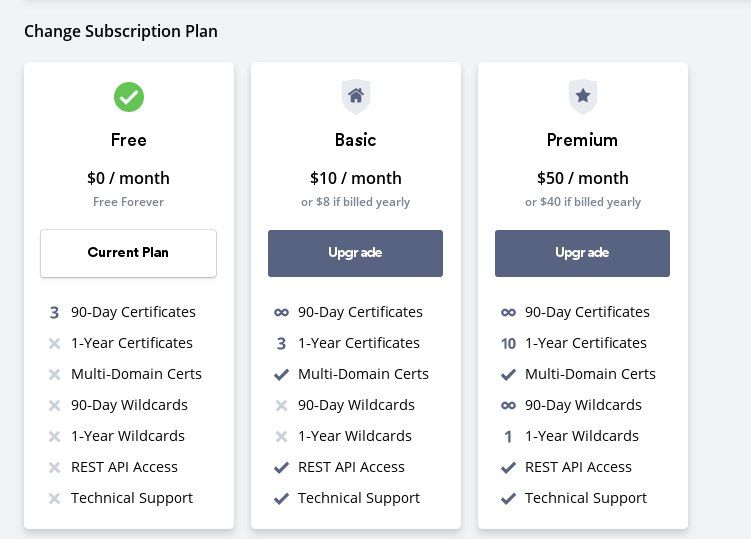Upgrade to the Premium plan
751x539 pixels.
click(582, 253)
